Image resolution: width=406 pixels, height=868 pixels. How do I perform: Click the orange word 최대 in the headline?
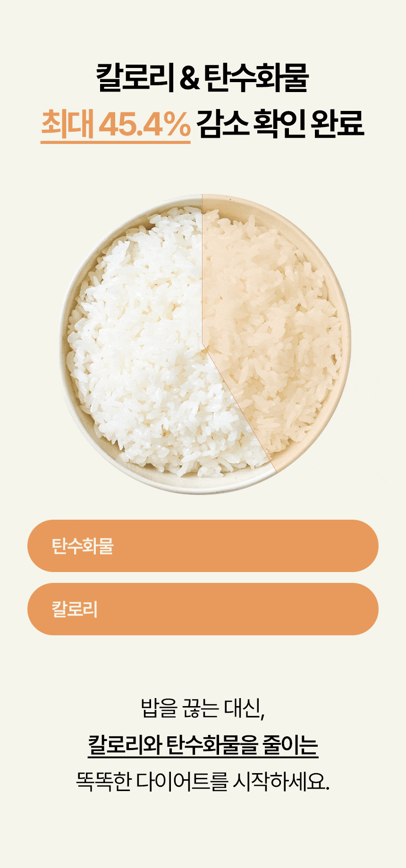click(x=68, y=124)
